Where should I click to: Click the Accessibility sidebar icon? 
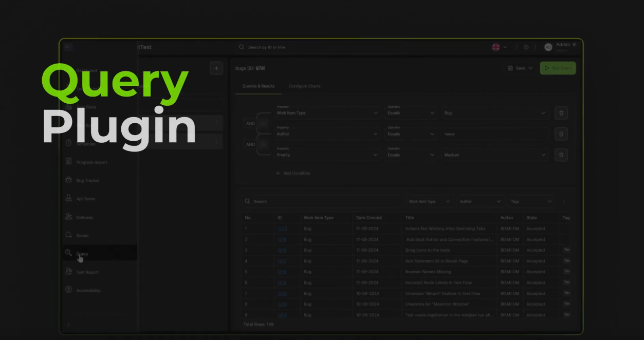[69, 290]
